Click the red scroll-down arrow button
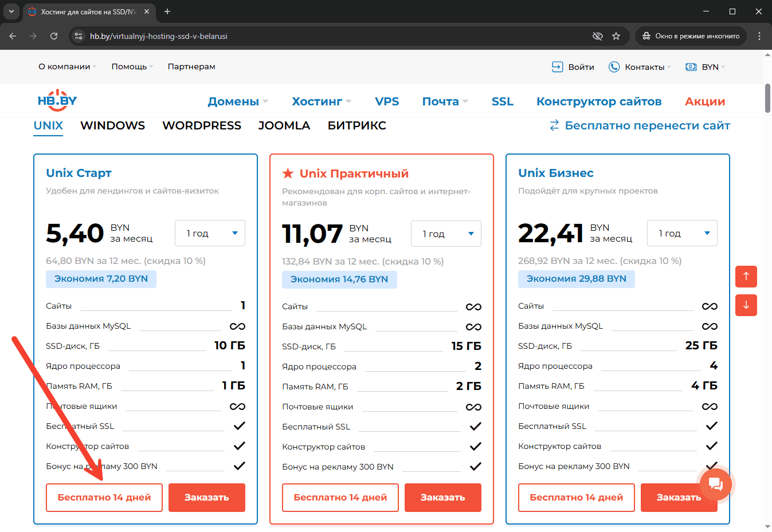This screenshot has width=772, height=532. 746,305
